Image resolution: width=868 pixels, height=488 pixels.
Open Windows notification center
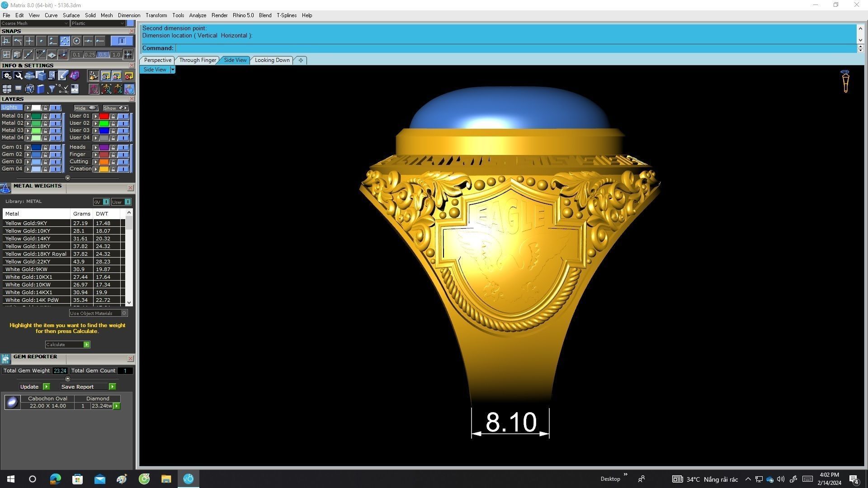pos(854,479)
